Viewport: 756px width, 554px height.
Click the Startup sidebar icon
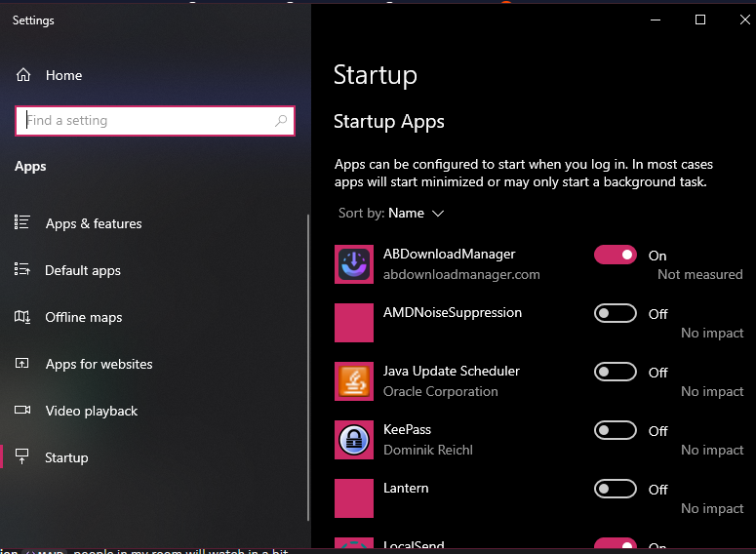click(x=22, y=456)
